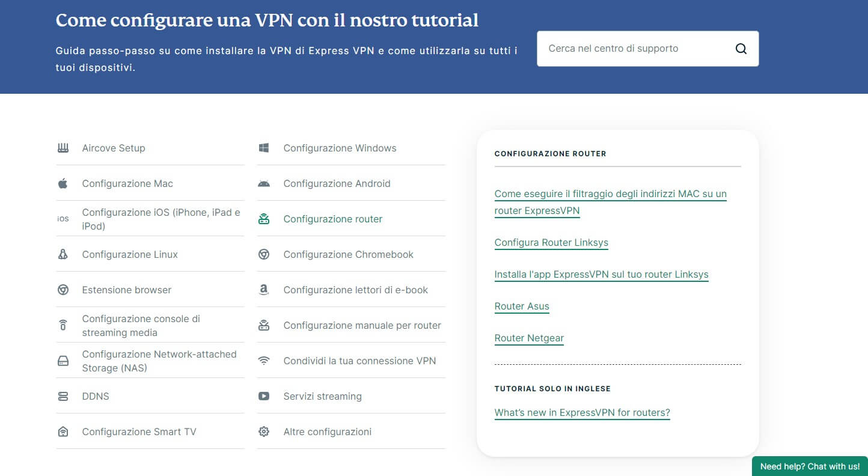
Task: Click the search magnifier icon
Action: (741, 49)
